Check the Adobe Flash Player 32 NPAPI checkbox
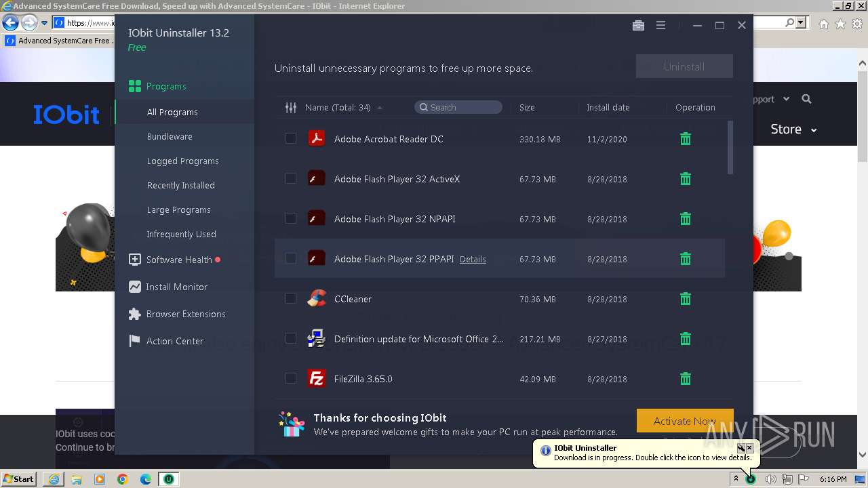Screen dimensions: 868x488 point(291,218)
